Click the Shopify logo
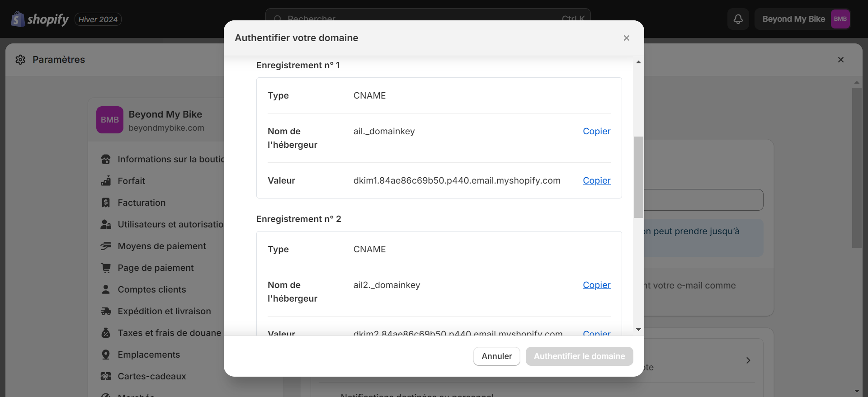 click(40, 19)
